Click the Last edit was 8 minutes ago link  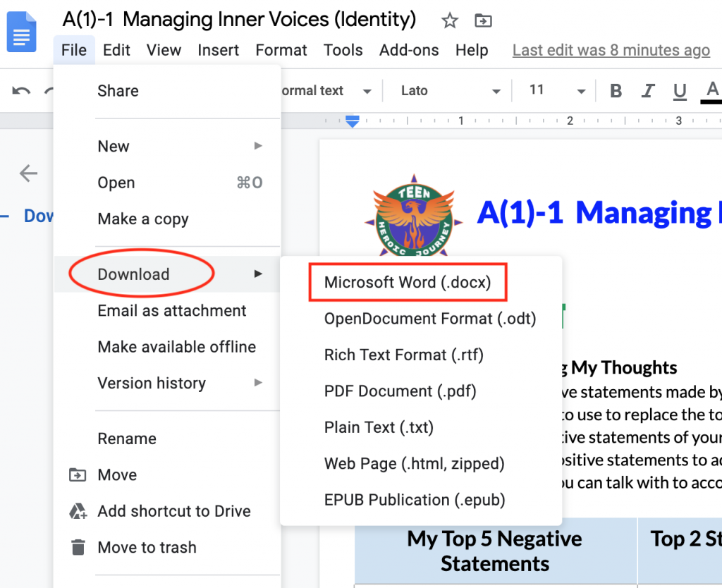point(611,50)
